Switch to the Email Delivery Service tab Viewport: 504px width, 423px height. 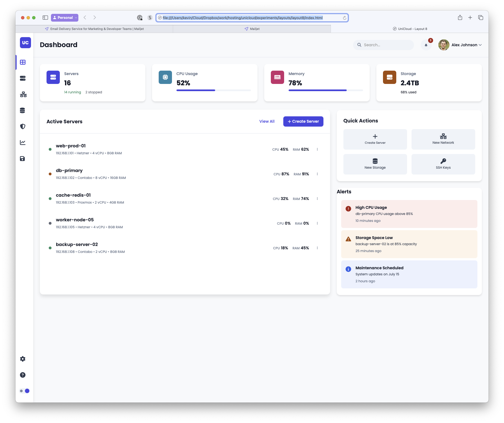(94, 29)
